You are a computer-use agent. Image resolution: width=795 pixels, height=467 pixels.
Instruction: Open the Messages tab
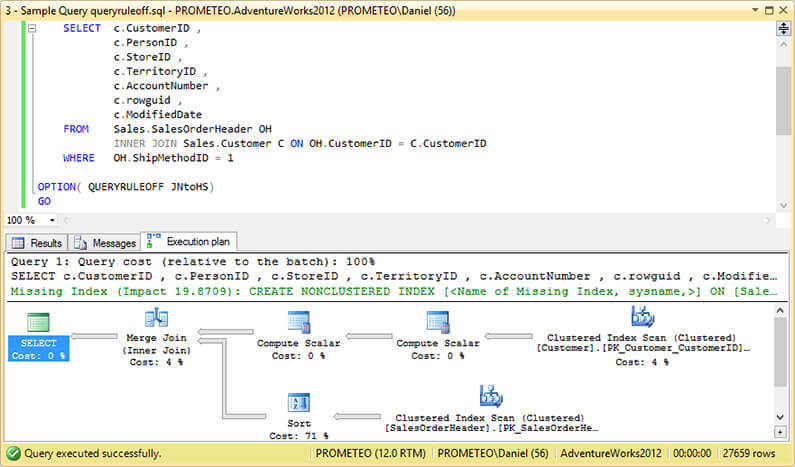107,243
